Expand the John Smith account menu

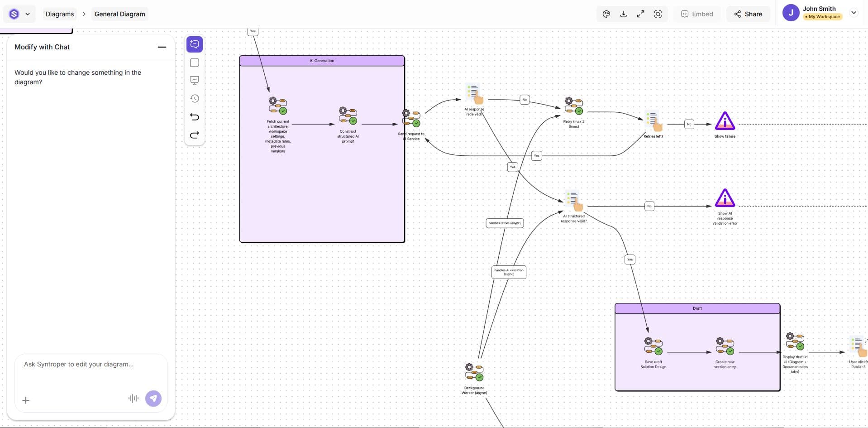854,13
